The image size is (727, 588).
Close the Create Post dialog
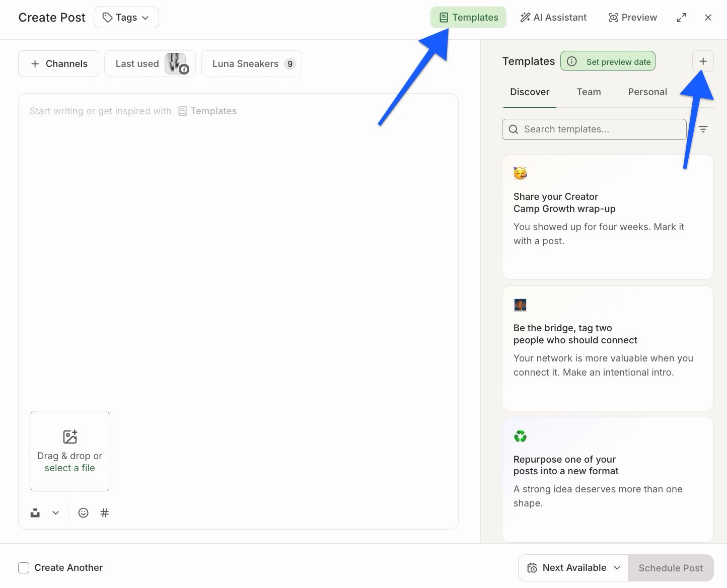(x=708, y=18)
